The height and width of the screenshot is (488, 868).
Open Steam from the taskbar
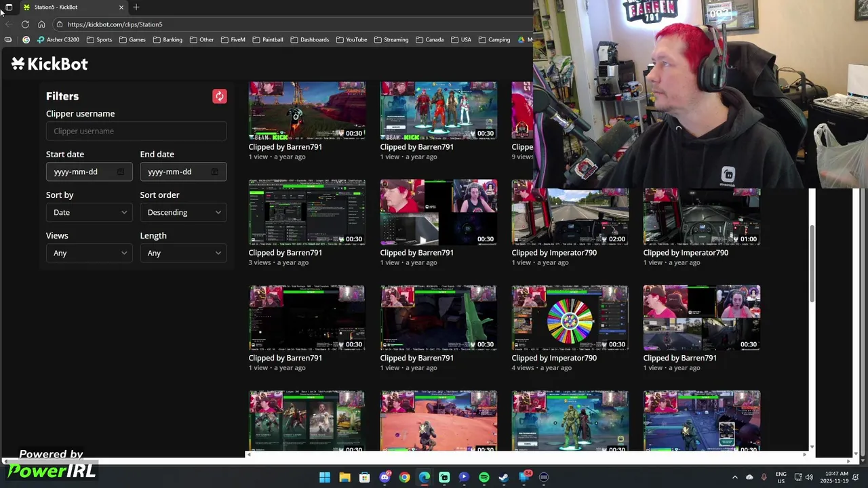(504, 477)
